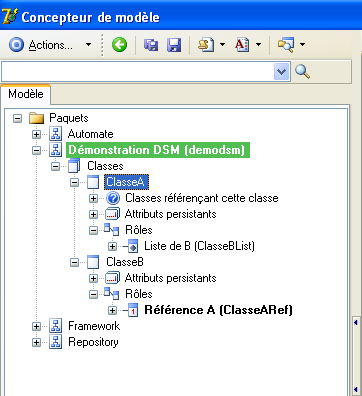Select the Repository tree item
The width and height of the screenshot is (362, 396).
(x=93, y=342)
